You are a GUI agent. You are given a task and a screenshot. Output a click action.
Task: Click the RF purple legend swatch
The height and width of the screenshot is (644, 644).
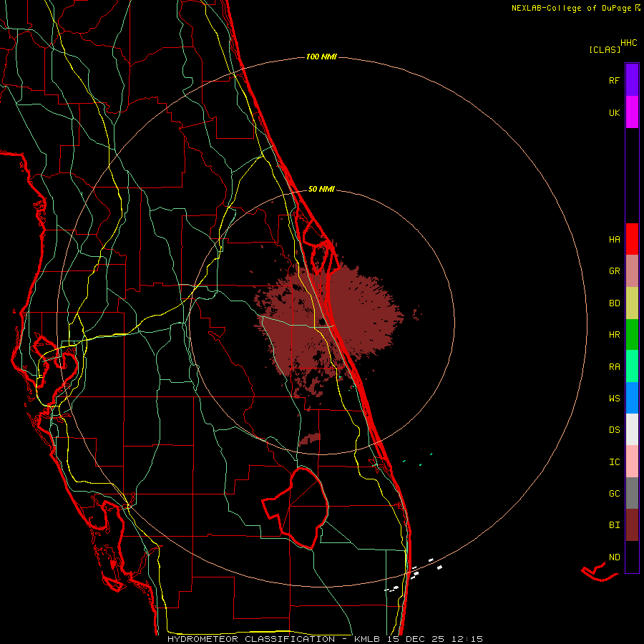tap(632, 79)
